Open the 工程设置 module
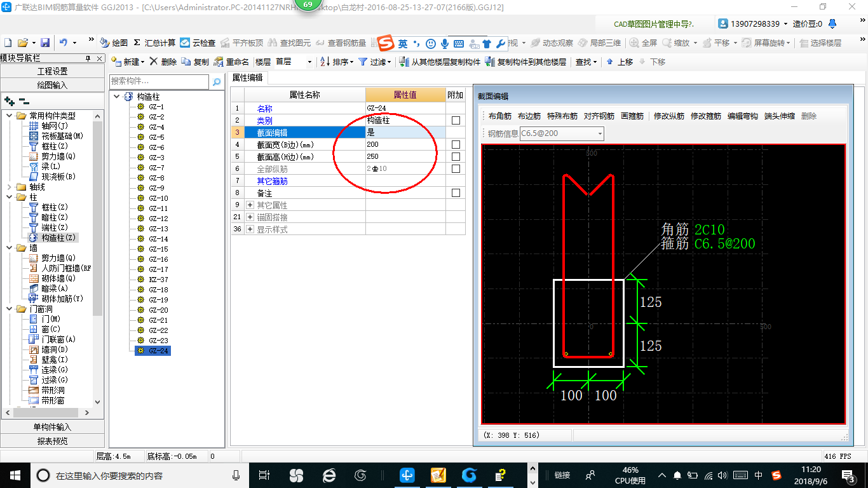 (x=52, y=71)
